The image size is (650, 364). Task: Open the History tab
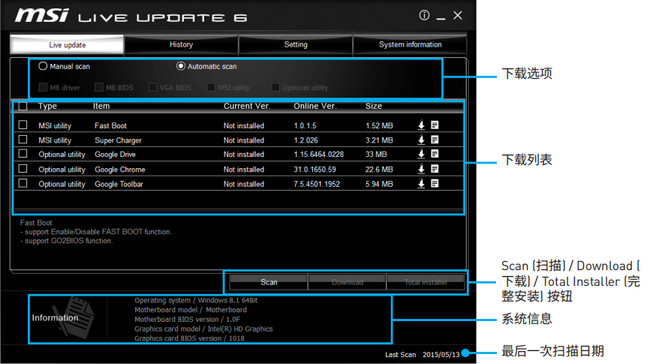(x=181, y=45)
